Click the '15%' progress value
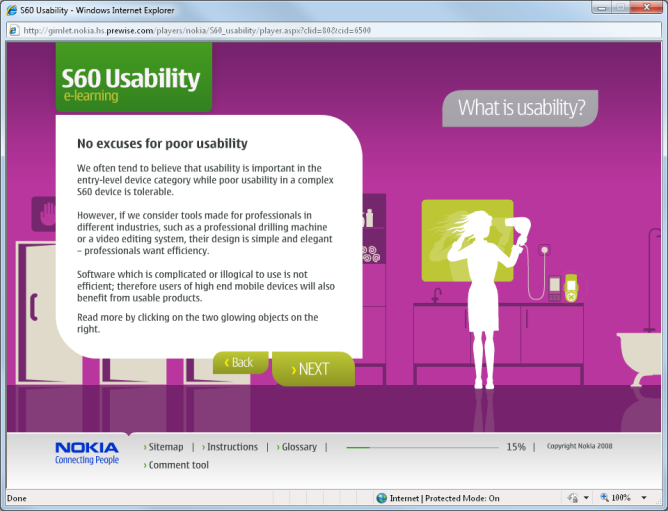668x511 pixels. click(x=516, y=447)
